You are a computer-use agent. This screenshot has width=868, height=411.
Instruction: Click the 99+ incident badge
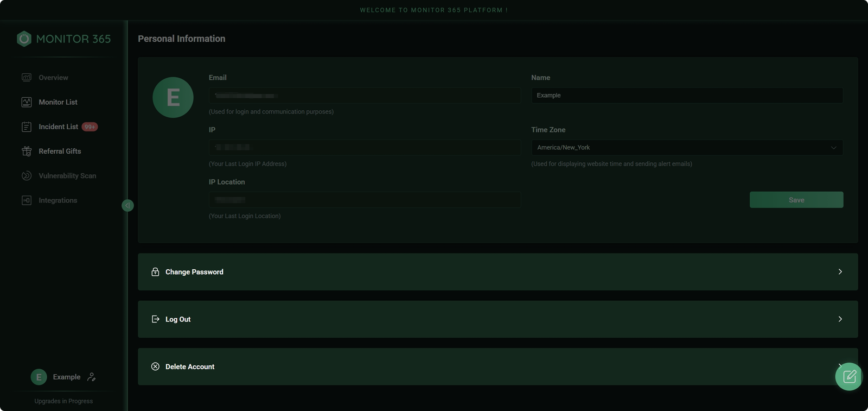pos(90,127)
